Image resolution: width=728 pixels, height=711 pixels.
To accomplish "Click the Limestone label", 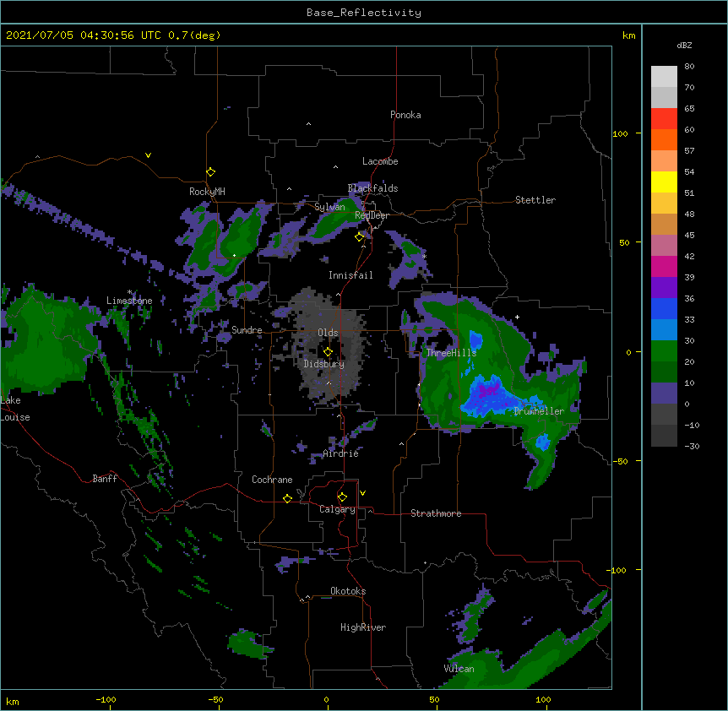I will click(129, 301).
